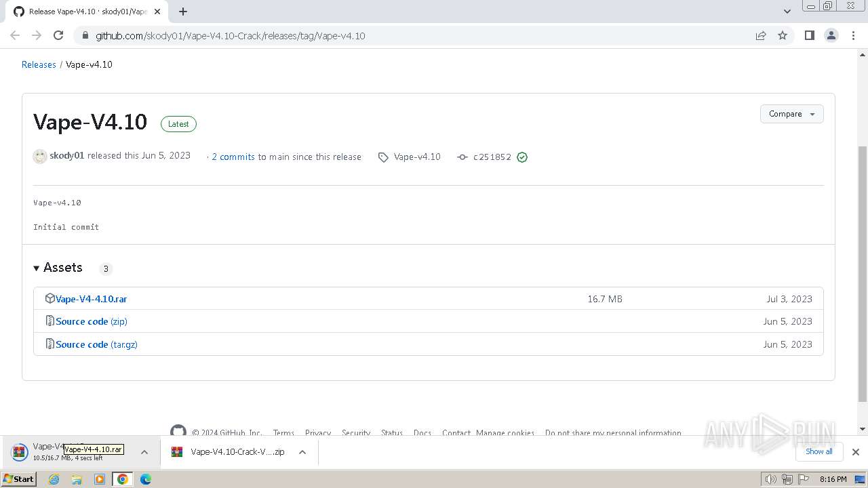Viewport: 868px width, 488px height.
Task: Open the browser side panel
Action: [809, 35]
